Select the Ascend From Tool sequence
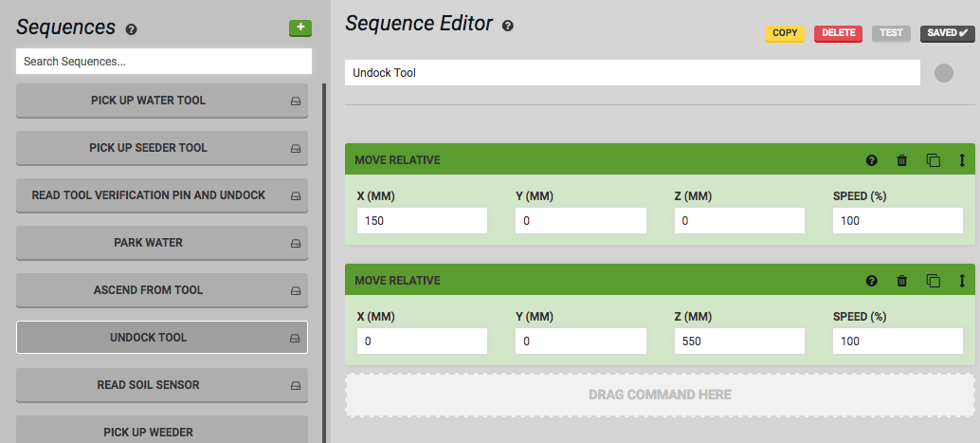The image size is (980, 443). 162,290
